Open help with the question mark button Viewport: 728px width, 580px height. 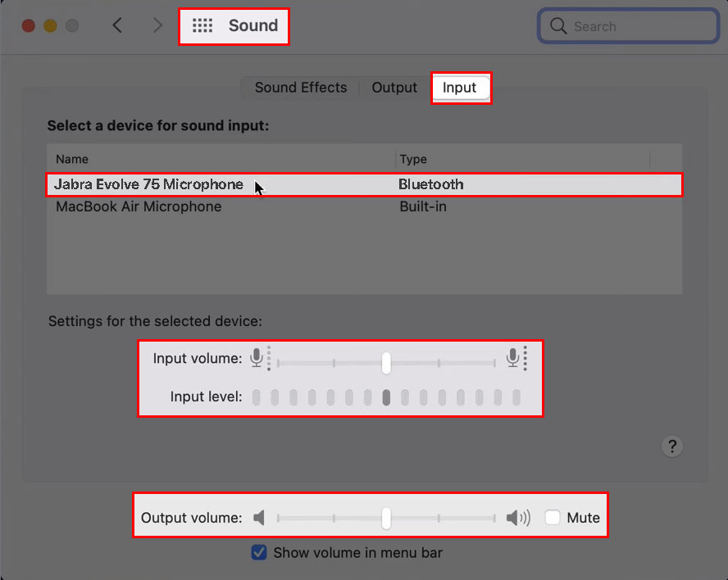[671, 446]
